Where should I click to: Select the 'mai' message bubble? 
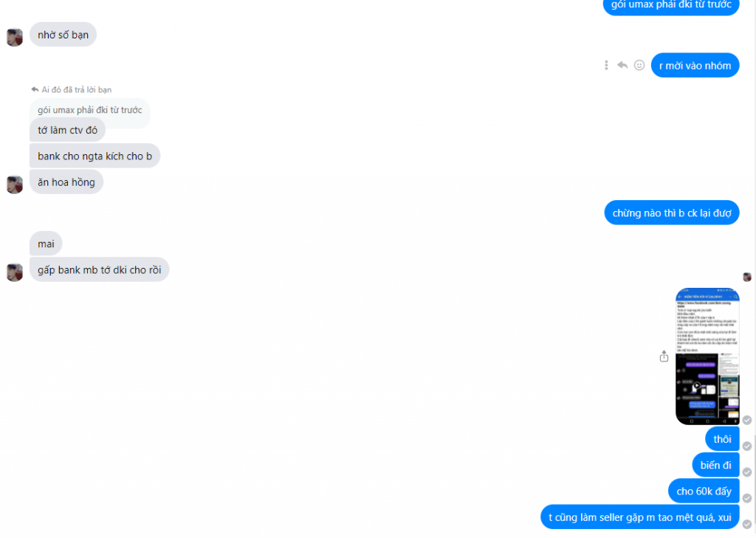(46, 244)
